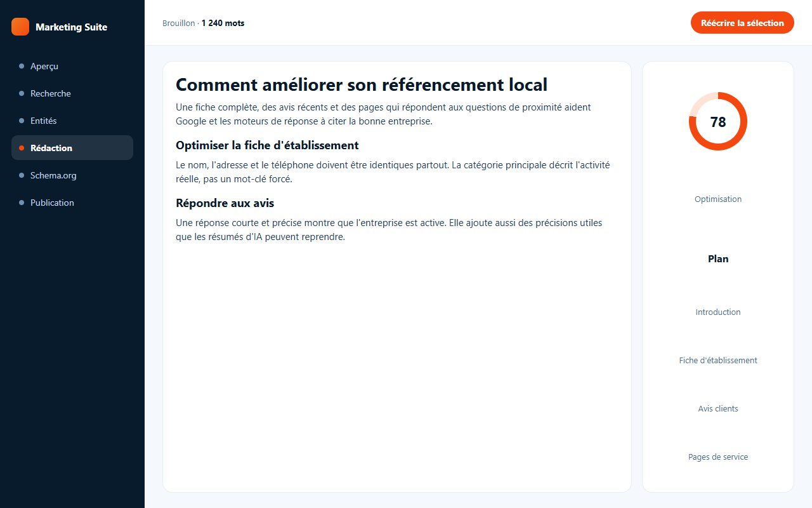
Task: Navigate to Publication in sidebar
Action: pos(72,203)
